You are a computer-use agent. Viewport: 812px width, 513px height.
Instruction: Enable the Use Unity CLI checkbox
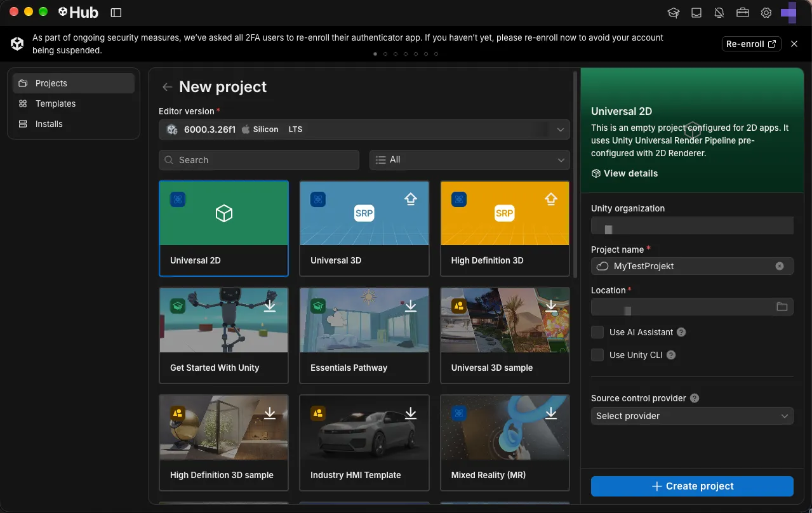click(x=597, y=355)
